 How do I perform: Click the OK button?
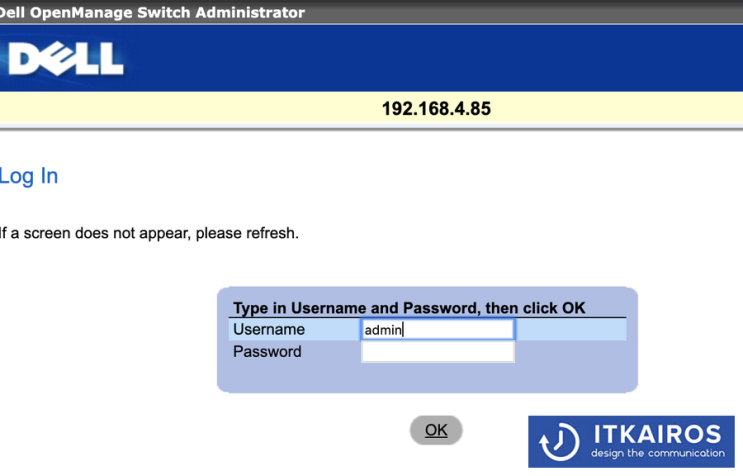point(436,430)
